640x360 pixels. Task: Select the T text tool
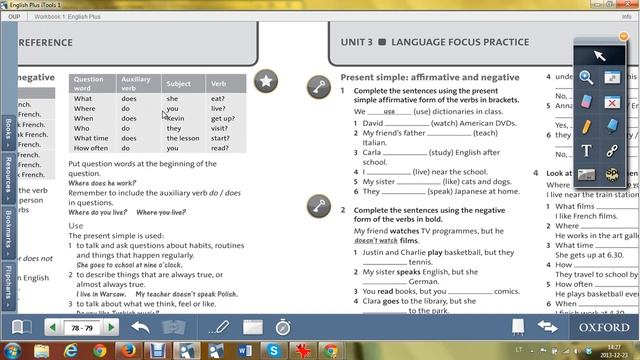(587, 151)
